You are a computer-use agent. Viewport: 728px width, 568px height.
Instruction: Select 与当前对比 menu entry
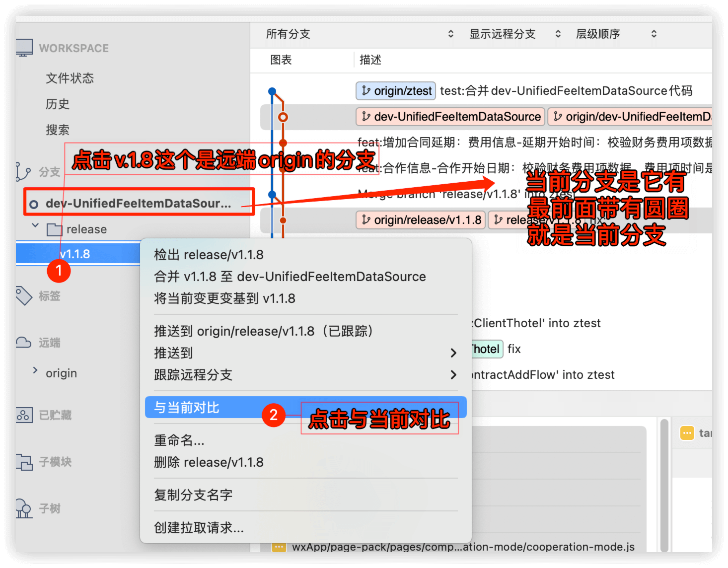(305, 407)
